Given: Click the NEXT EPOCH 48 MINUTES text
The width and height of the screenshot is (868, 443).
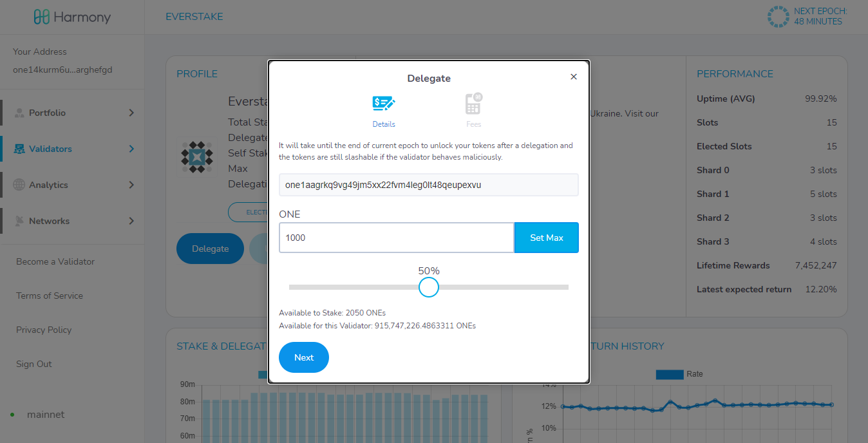Looking at the screenshot, I should point(820,16).
